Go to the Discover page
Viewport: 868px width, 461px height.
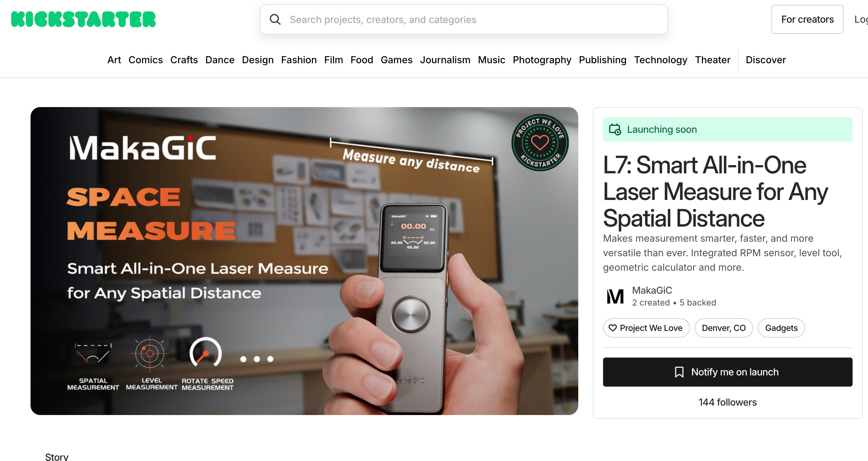765,60
